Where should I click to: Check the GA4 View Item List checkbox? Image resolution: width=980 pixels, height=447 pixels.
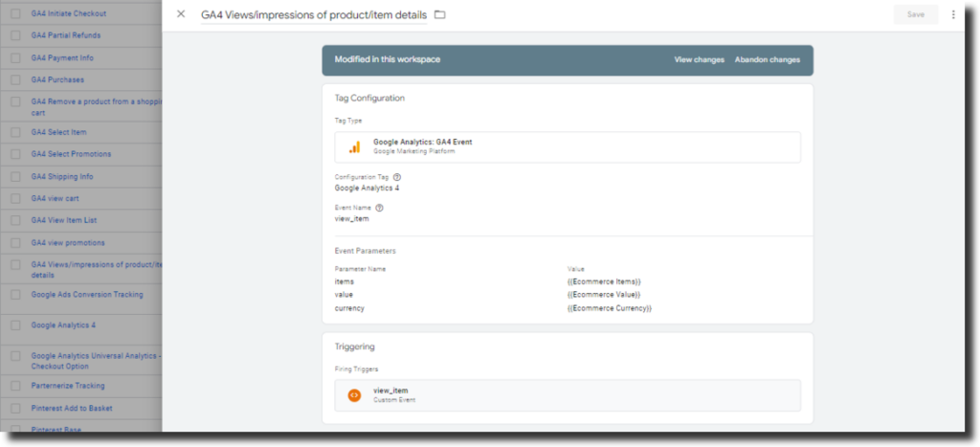pyautogui.click(x=15, y=221)
